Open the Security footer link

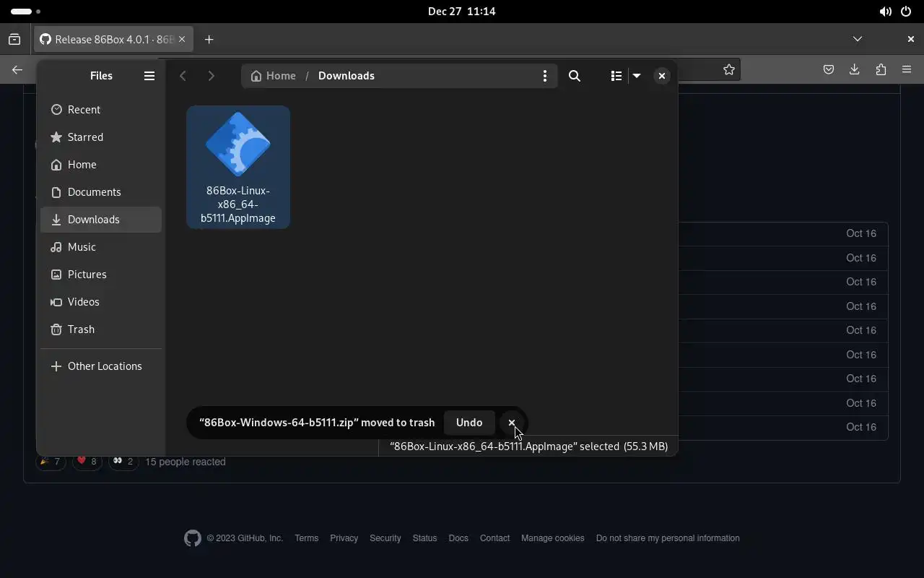coord(385,538)
